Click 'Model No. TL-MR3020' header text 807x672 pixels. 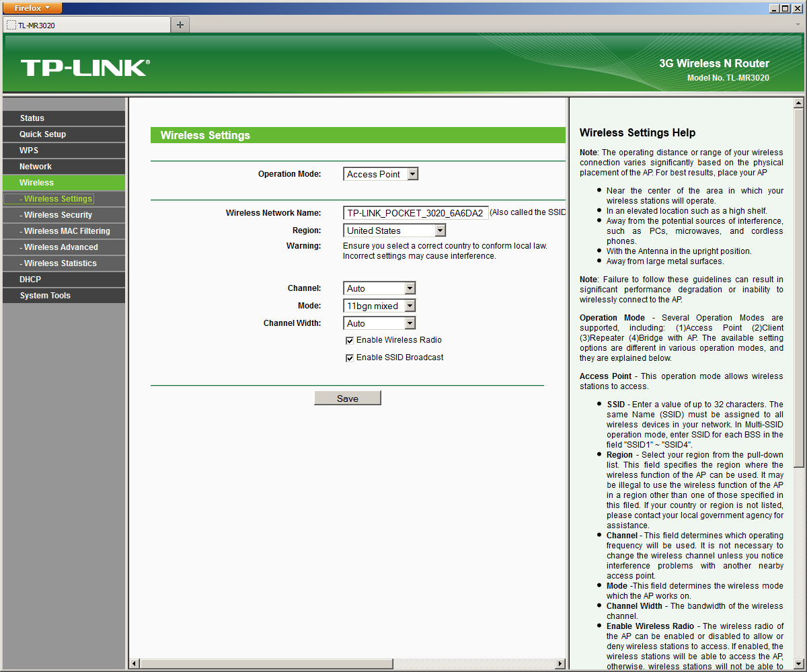[x=728, y=78]
